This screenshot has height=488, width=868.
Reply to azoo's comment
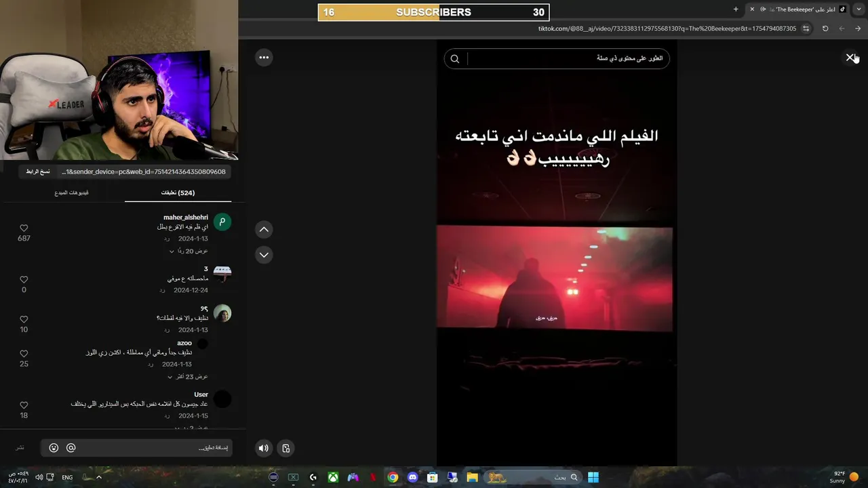click(x=151, y=365)
